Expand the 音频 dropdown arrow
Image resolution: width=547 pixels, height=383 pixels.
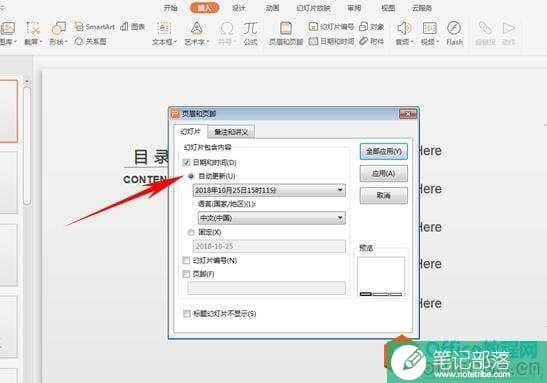[x=412, y=42]
